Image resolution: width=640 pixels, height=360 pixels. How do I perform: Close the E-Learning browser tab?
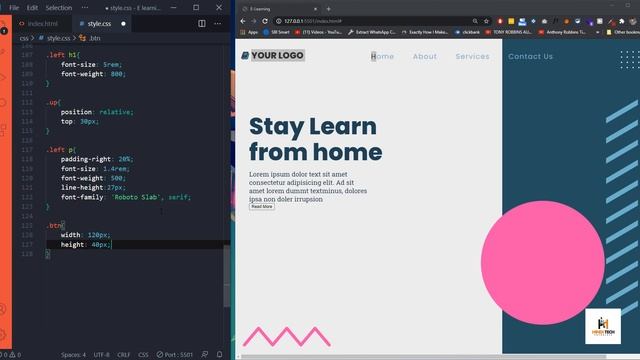point(315,9)
